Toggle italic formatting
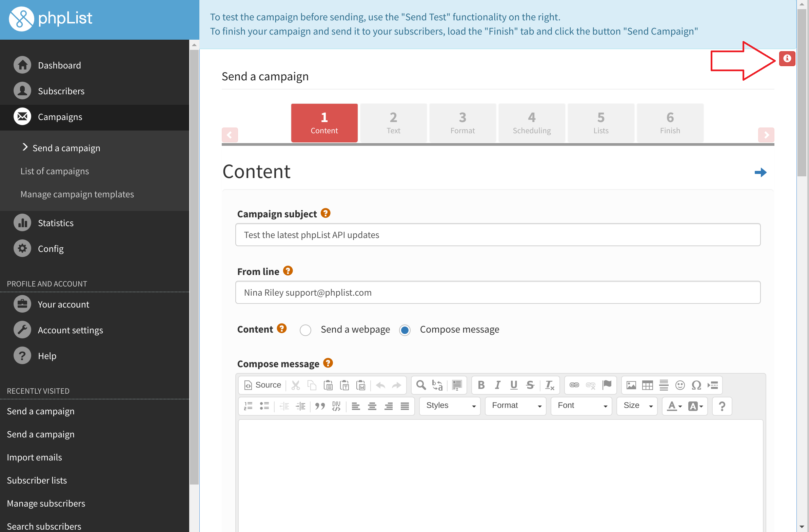Viewport: 809px width, 532px height. pyautogui.click(x=497, y=385)
